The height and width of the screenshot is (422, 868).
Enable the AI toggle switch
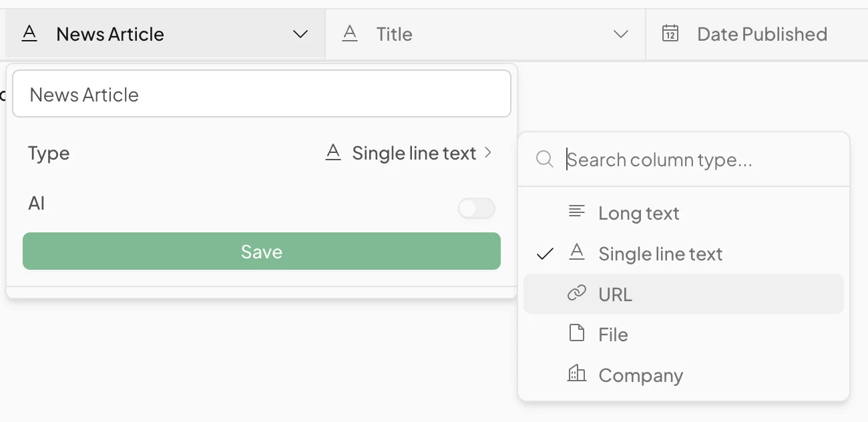coord(476,208)
